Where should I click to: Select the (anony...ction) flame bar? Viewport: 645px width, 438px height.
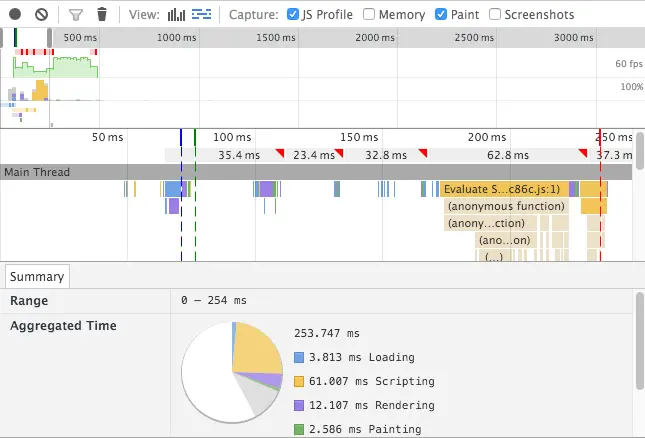(x=490, y=223)
